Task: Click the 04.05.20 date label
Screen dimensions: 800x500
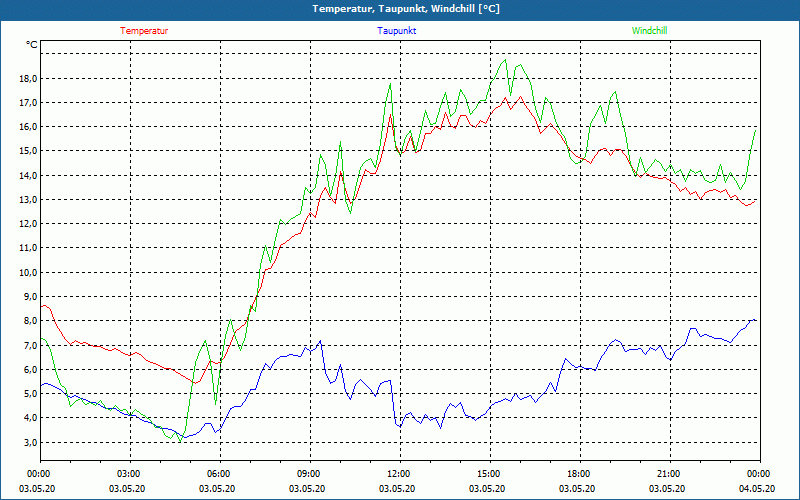Action: [x=758, y=489]
